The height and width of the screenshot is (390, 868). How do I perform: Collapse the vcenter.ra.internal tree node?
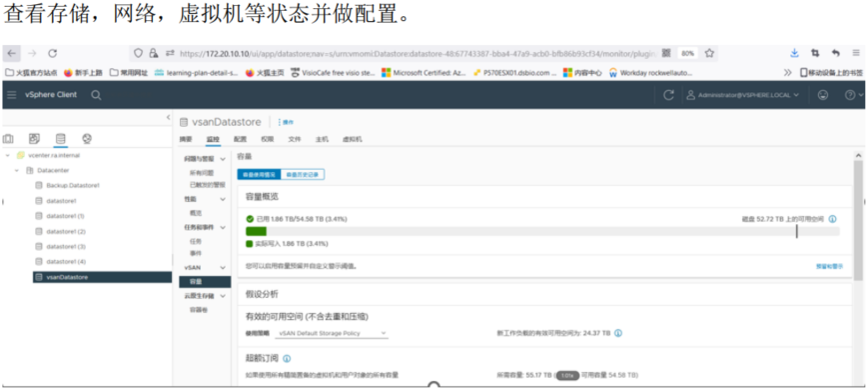coord(8,156)
